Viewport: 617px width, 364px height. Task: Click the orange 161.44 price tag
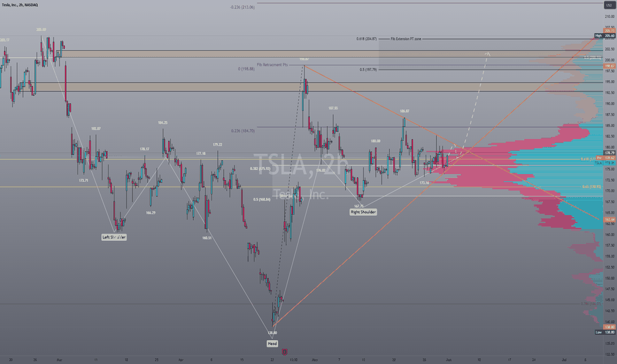[x=610, y=219]
